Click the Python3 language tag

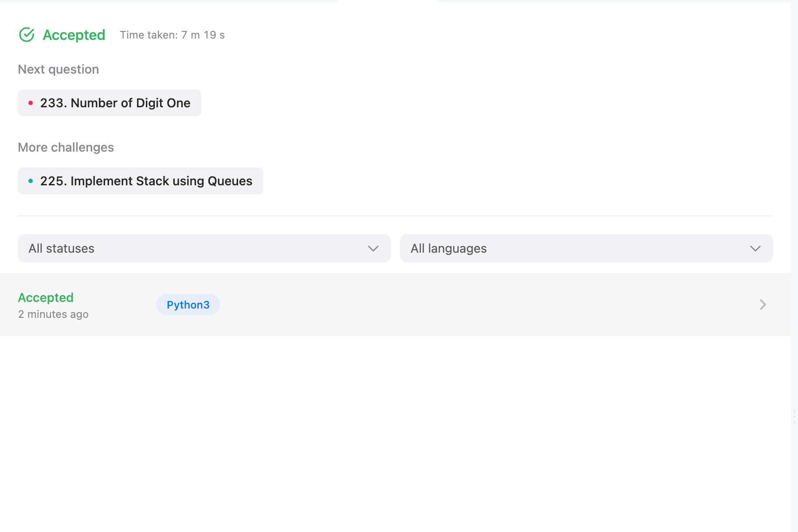click(188, 305)
